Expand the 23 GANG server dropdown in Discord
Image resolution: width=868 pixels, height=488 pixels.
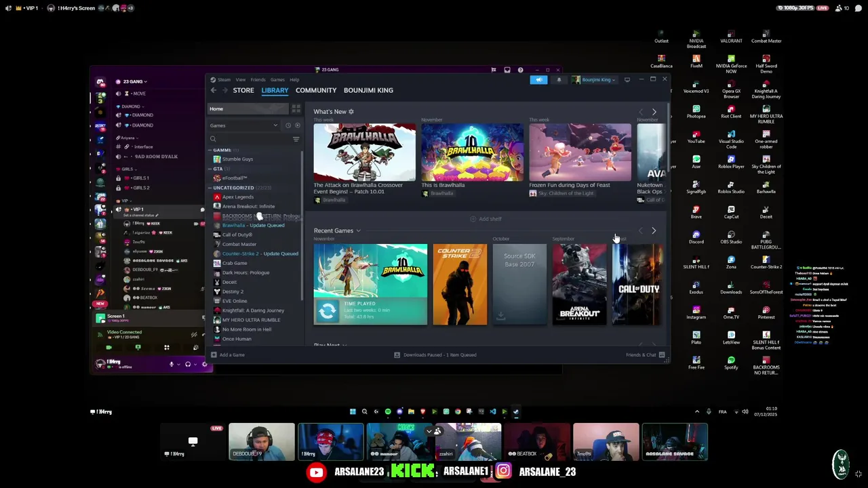click(134, 81)
